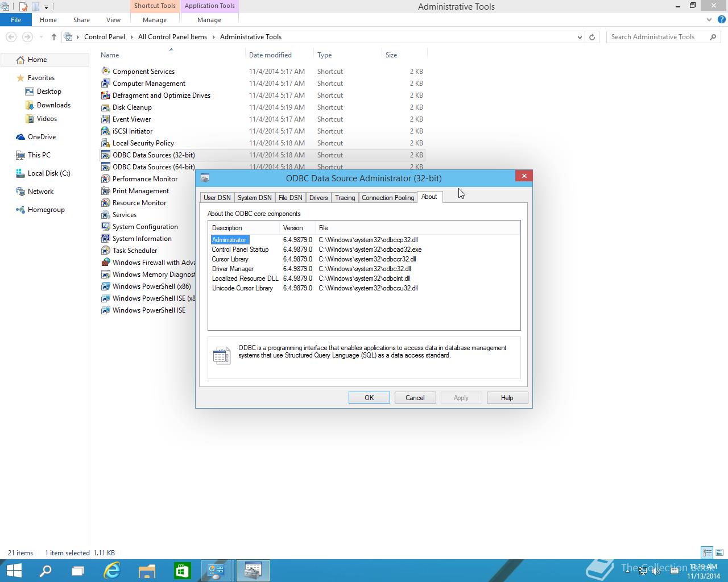This screenshot has width=728, height=582.
Task: Click the Print Management shortcut icon
Action: (x=105, y=190)
